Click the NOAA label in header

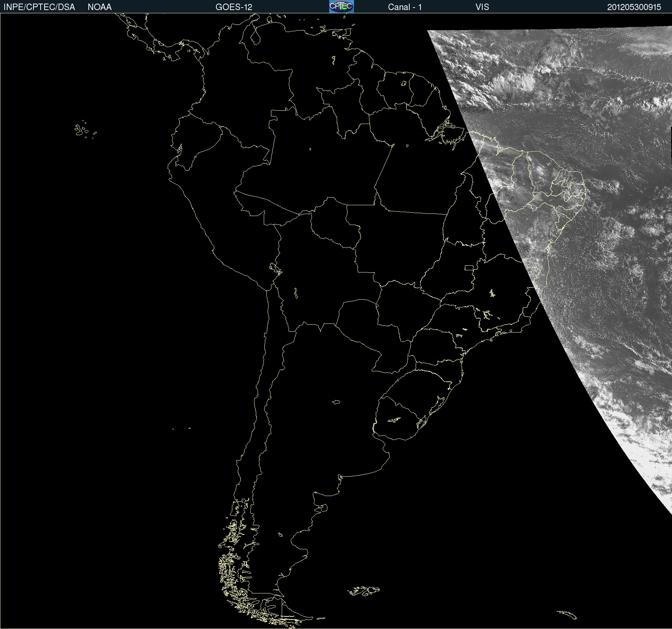pyautogui.click(x=100, y=7)
